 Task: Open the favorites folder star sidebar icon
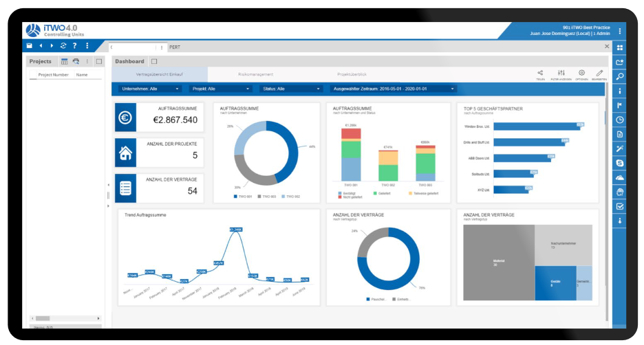(620, 62)
